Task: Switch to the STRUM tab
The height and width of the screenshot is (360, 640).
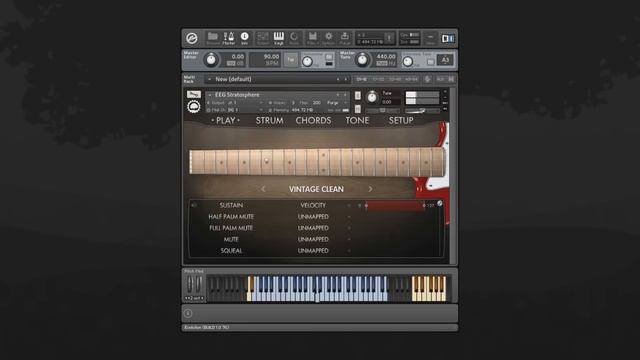Action: (x=269, y=120)
